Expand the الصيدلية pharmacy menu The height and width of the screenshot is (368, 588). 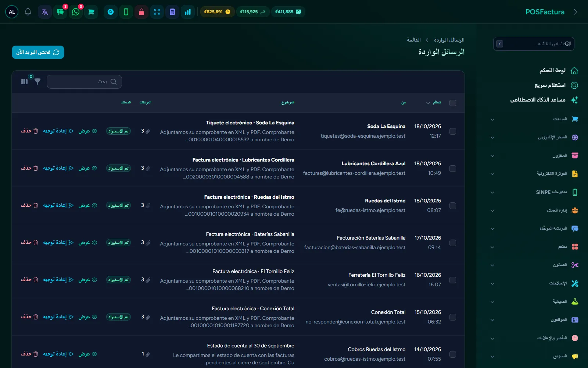(x=535, y=302)
